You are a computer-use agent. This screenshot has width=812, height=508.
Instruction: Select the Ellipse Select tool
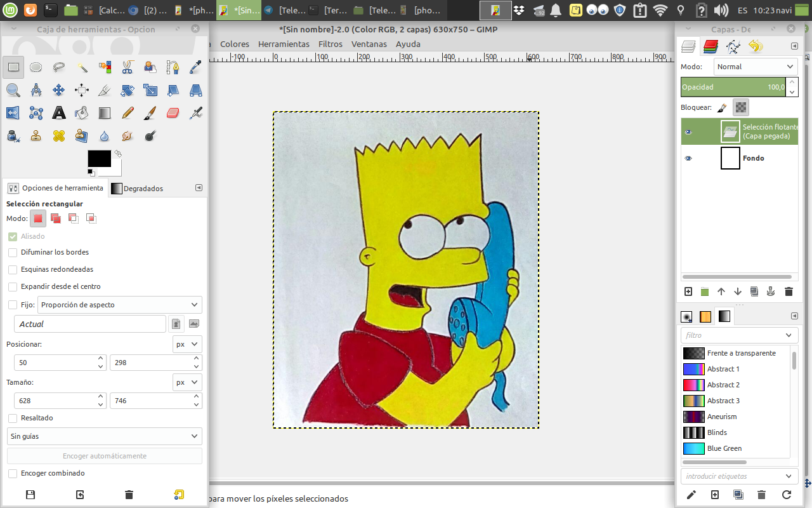pos(36,67)
